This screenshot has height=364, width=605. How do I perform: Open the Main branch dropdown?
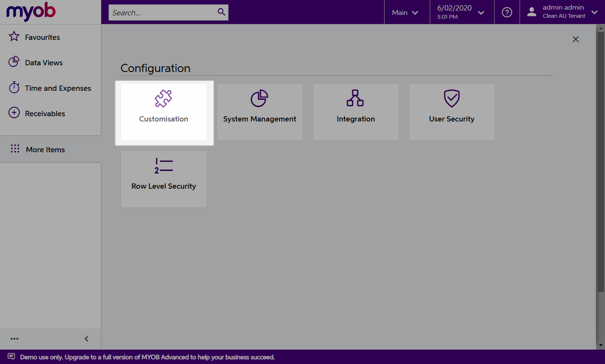(x=406, y=12)
